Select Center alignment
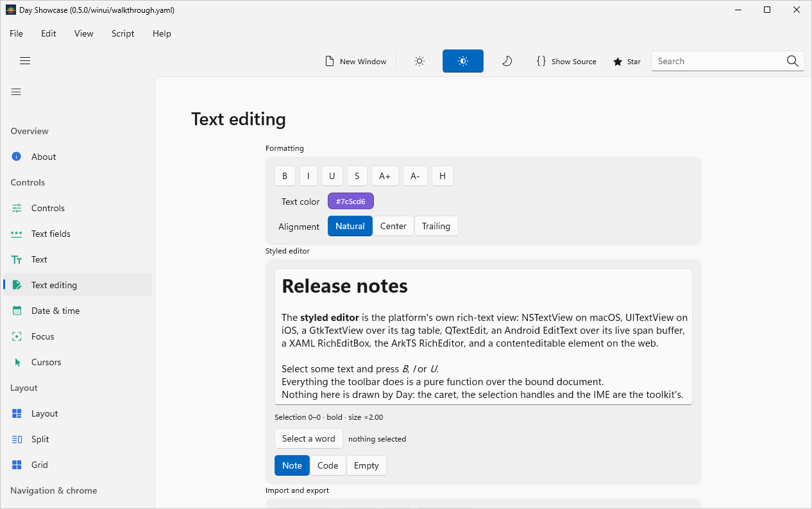 [x=393, y=226]
